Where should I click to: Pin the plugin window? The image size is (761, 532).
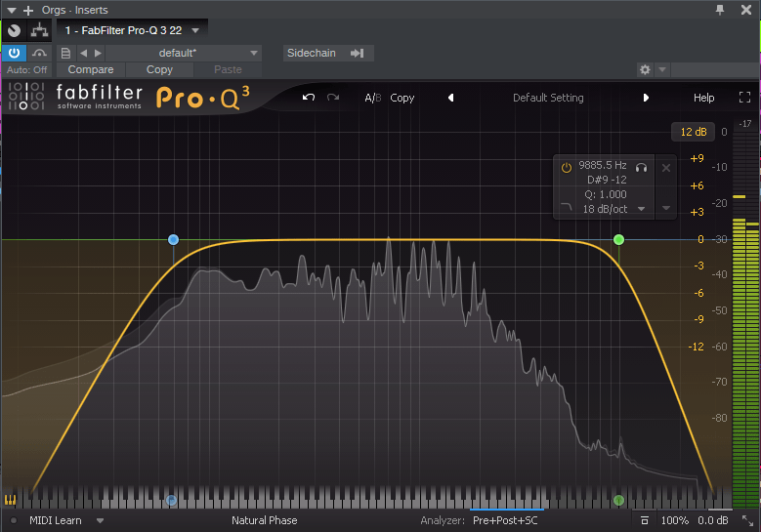[720, 9]
